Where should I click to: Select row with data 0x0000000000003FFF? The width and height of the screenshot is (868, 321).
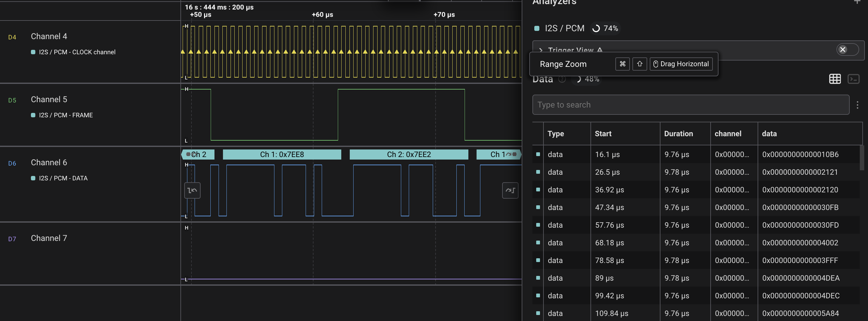(696, 260)
